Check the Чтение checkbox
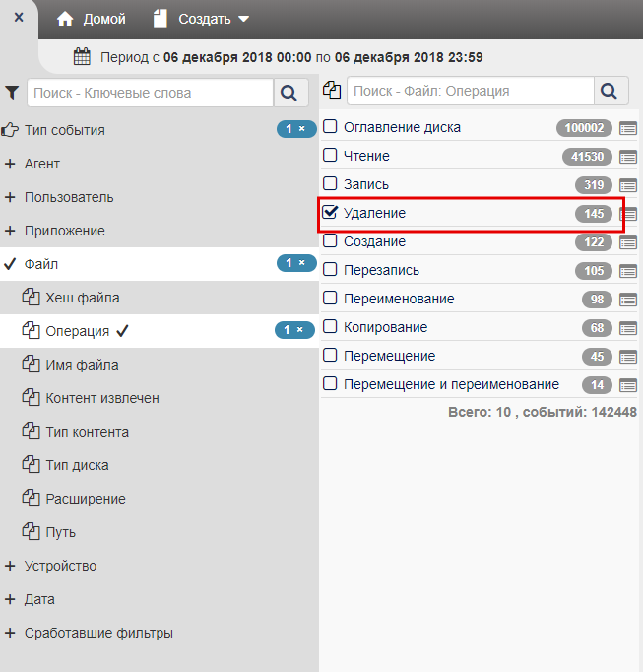Screen dimensions: 643x672 [x=331, y=156]
